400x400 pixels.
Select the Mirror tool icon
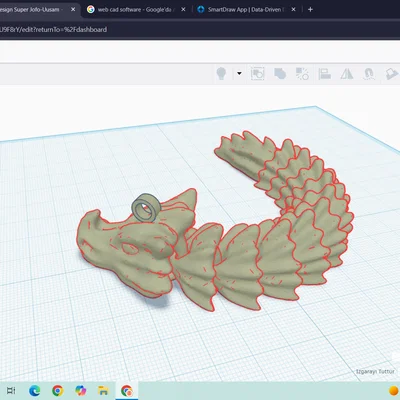click(347, 74)
